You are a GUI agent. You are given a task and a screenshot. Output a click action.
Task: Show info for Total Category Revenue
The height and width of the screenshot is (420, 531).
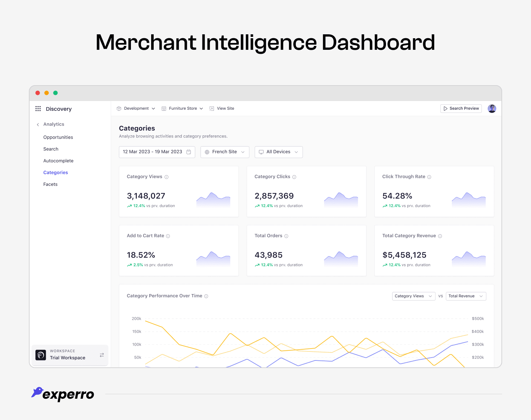pos(440,236)
